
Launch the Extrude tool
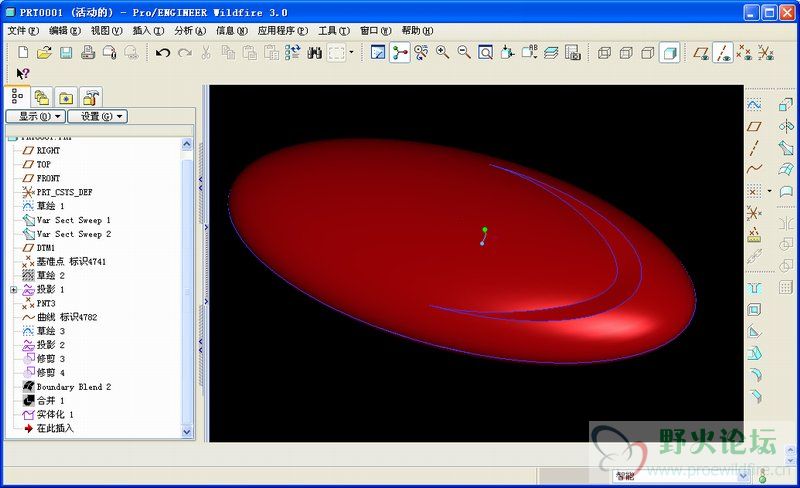(x=786, y=105)
